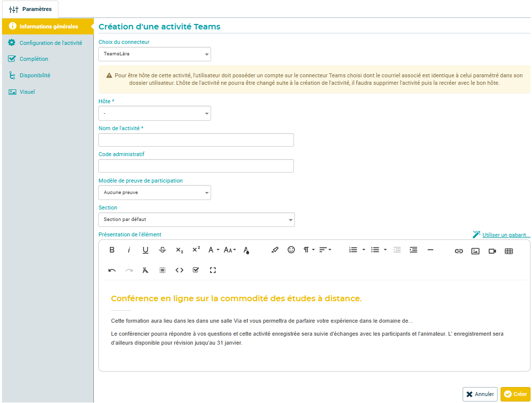Apply Underline formatting
Viewport: 532px width, 403px height.
pos(146,250)
